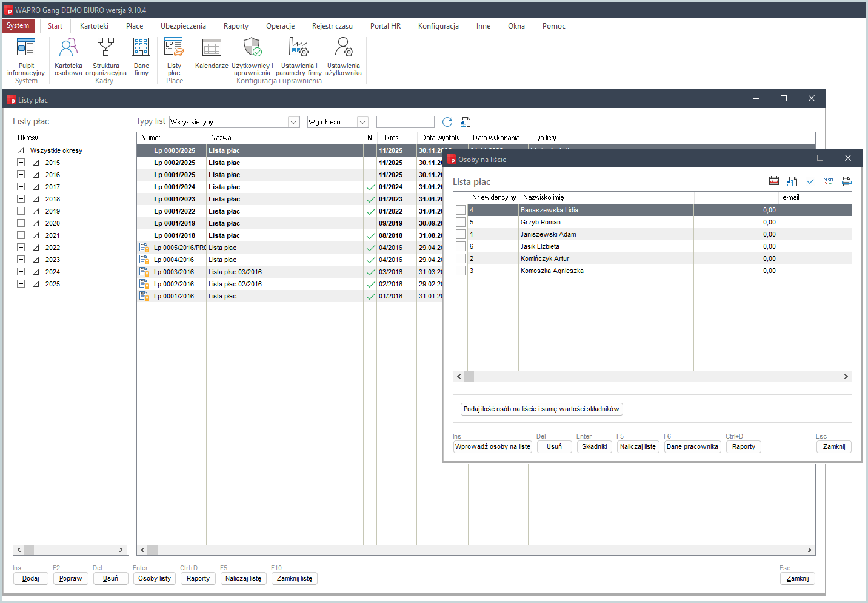Image resolution: width=868 pixels, height=603 pixels.
Task: Click lock document icon for Lp 0001/2016
Action: point(144,296)
